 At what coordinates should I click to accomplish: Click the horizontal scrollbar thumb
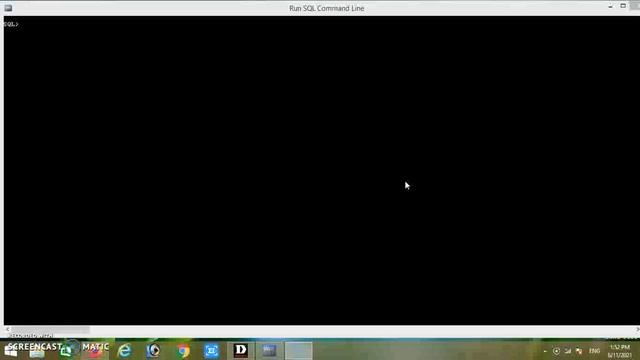[50, 329]
